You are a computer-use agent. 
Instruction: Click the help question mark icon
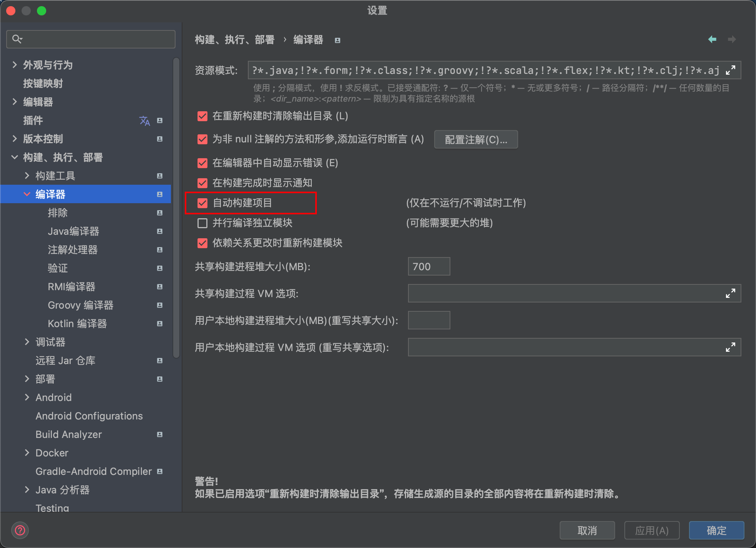pos(20,530)
